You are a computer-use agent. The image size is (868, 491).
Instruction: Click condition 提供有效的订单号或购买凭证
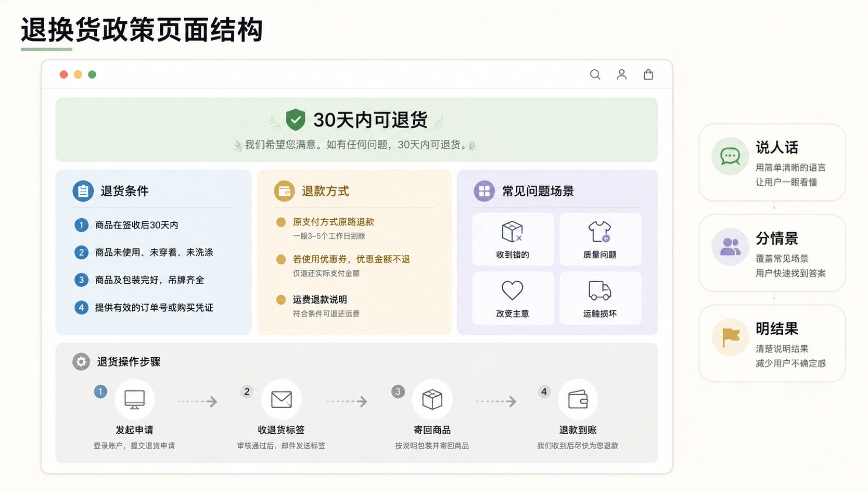154,308
